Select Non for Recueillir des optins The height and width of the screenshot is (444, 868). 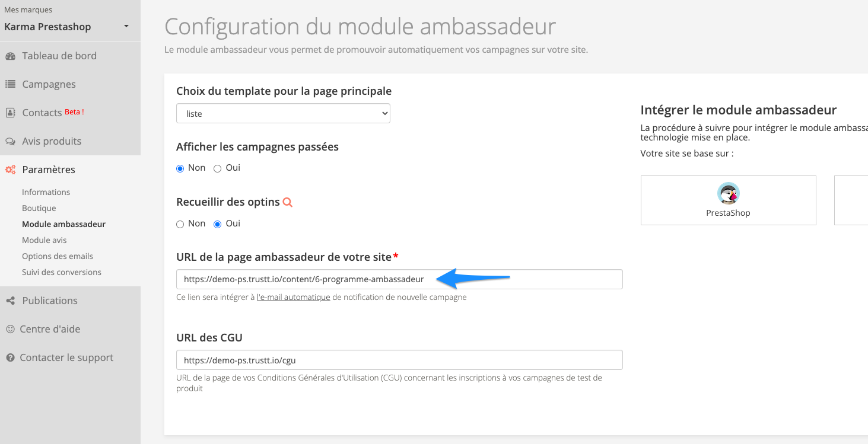pyautogui.click(x=180, y=224)
